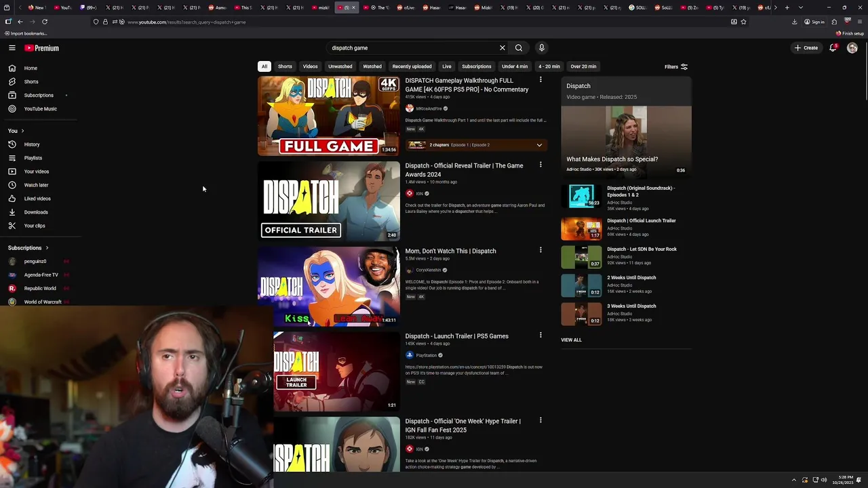Open Downloads in the sidebar

click(35, 212)
